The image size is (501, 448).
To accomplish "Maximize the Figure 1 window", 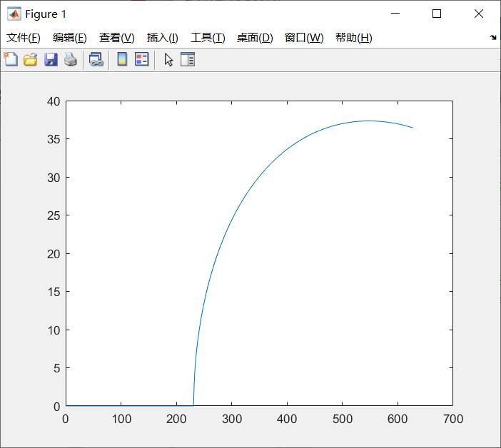I will (437, 14).
